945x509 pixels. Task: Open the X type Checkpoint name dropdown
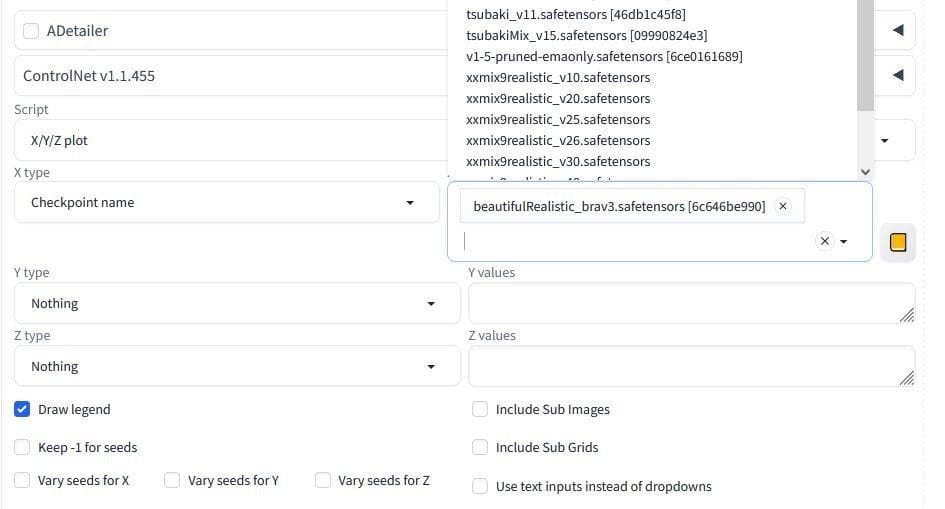tap(226, 202)
